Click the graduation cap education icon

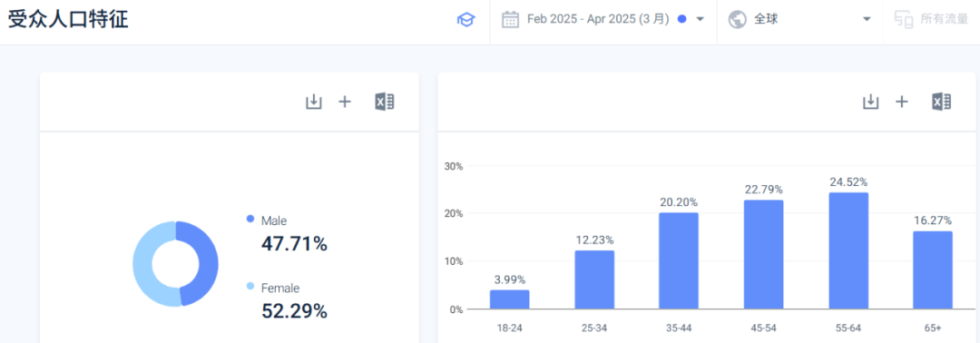[x=465, y=20]
